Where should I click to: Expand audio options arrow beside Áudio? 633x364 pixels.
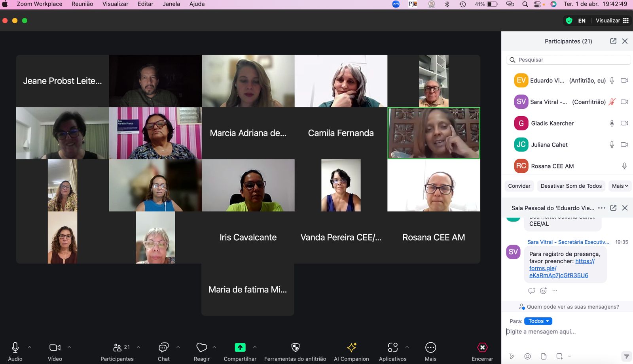coord(29,347)
